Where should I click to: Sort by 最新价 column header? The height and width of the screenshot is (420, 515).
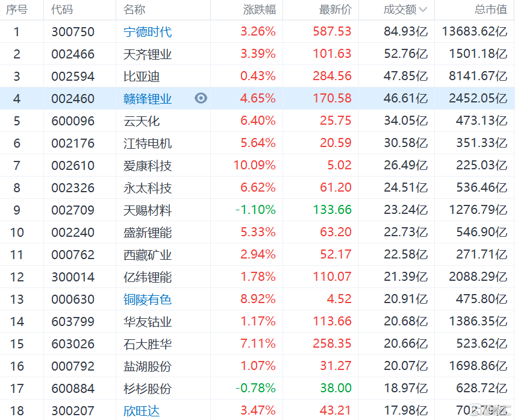pyautogui.click(x=336, y=10)
